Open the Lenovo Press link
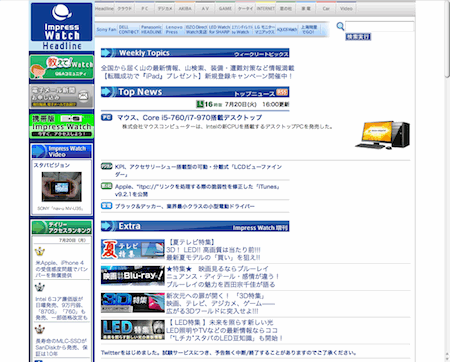Image resolution: width=450 pixels, height=362 pixels. click(x=174, y=29)
